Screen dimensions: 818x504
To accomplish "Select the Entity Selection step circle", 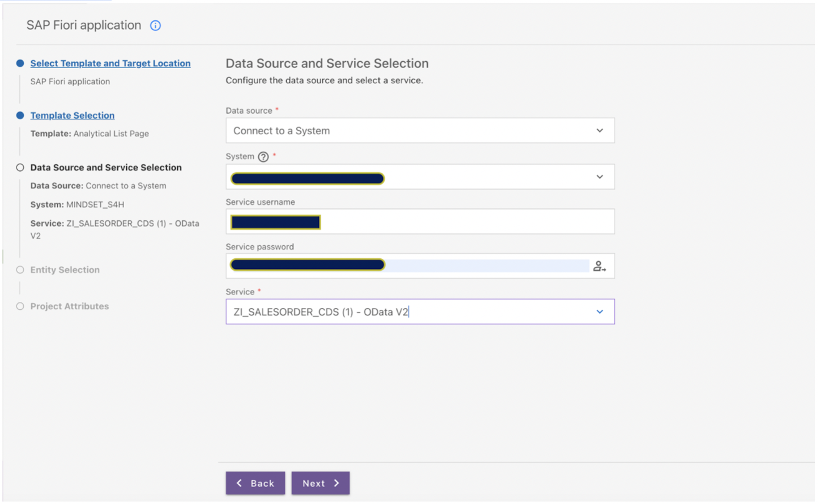I will click(x=20, y=270).
